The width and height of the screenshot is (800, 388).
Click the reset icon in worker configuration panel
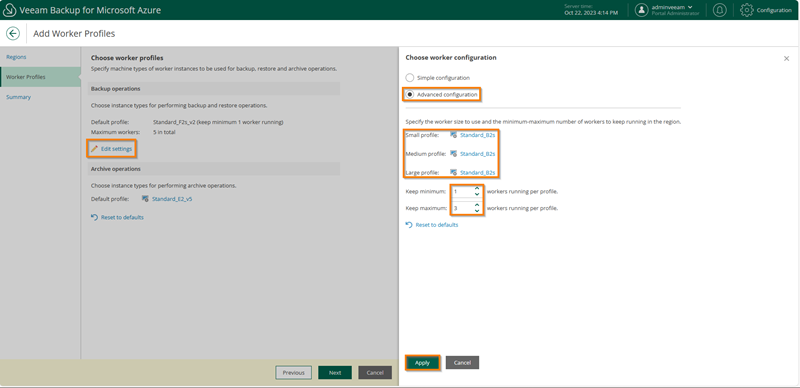pos(409,225)
